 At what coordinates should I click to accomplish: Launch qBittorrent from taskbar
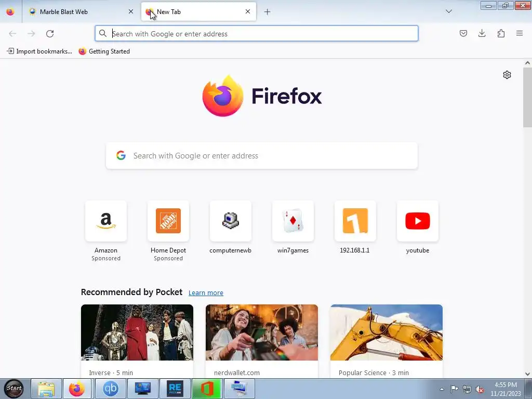point(111,389)
